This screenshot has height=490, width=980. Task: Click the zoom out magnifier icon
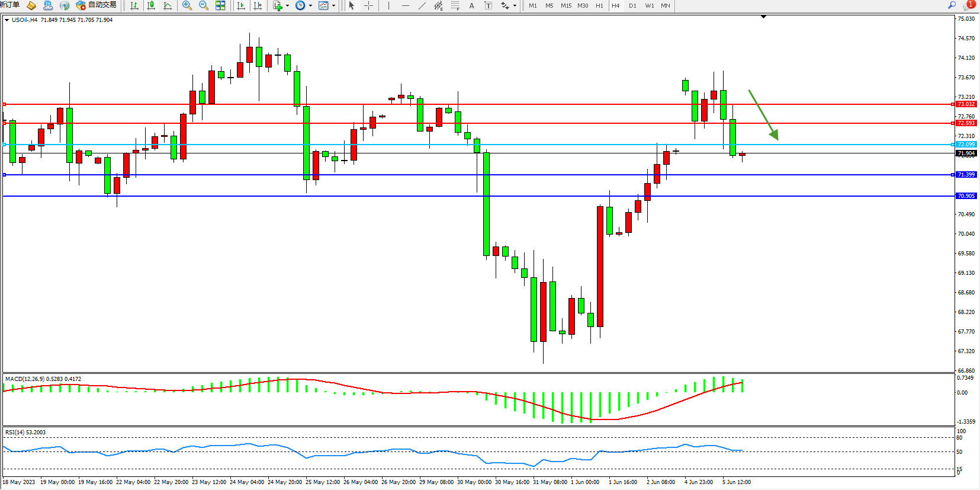(x=204, y=5)
